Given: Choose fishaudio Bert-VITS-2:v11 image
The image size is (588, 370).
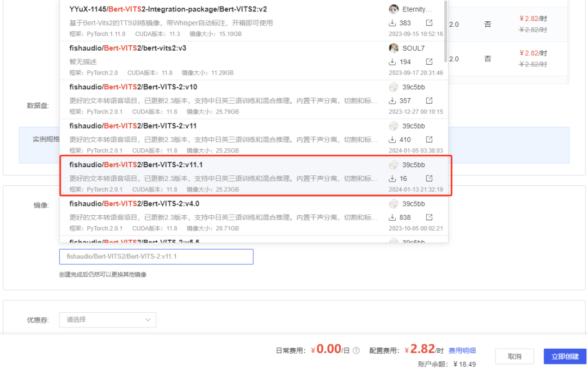Looking at the screenshot, I should pos(254,138).
